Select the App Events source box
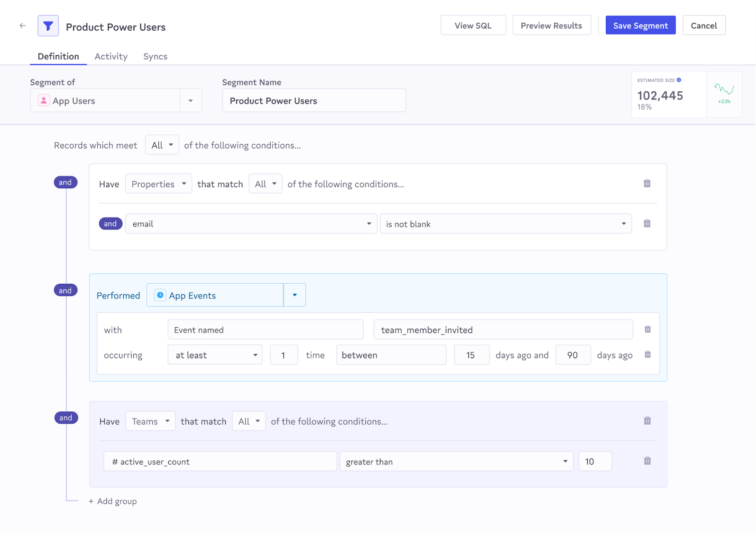The height and width of the screenshot is (533, 756). (x=215, y=295)
